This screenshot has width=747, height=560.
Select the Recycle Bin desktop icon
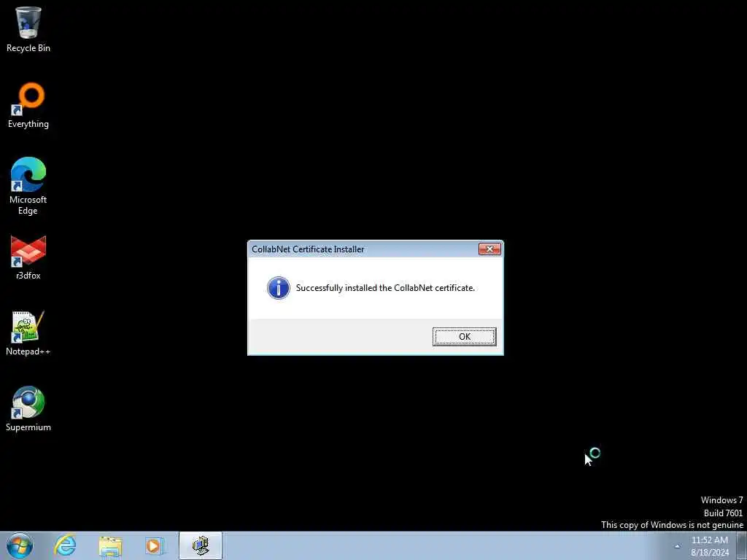[28, 29]
